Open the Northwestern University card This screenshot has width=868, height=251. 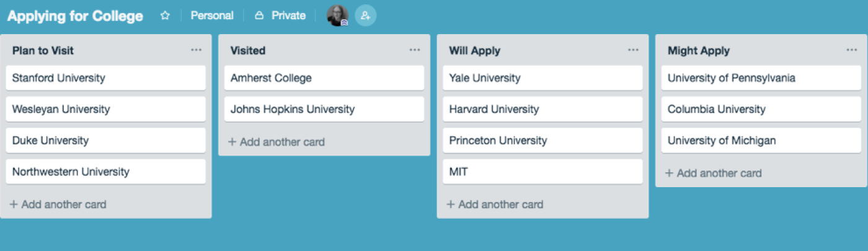105,172
